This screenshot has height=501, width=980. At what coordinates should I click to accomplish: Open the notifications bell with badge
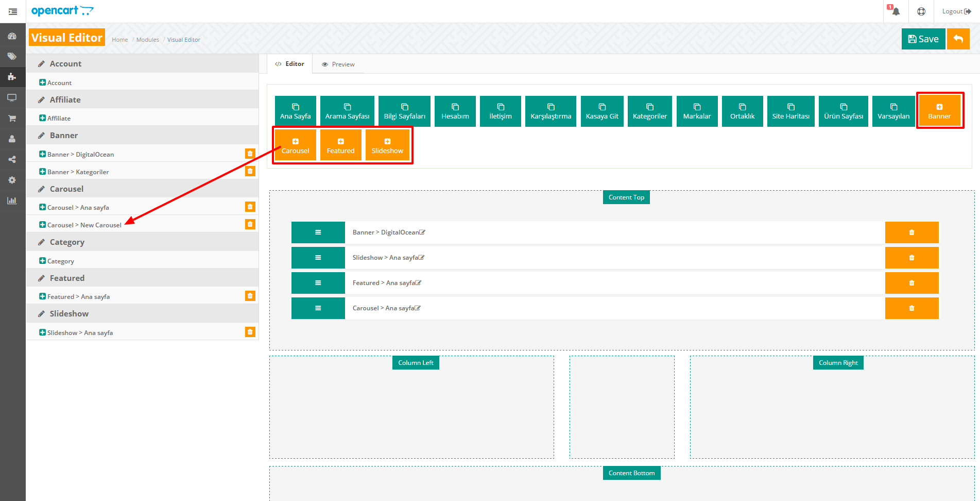895,11
